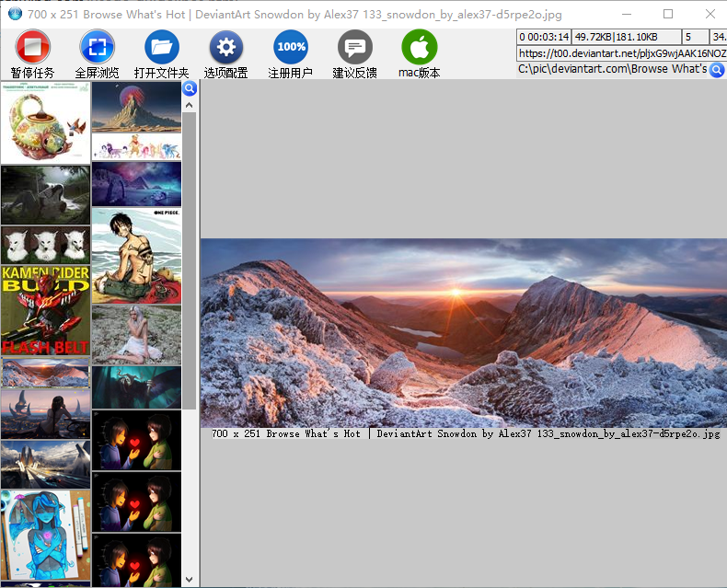Click the 100% register user icon

pos(291,48)
